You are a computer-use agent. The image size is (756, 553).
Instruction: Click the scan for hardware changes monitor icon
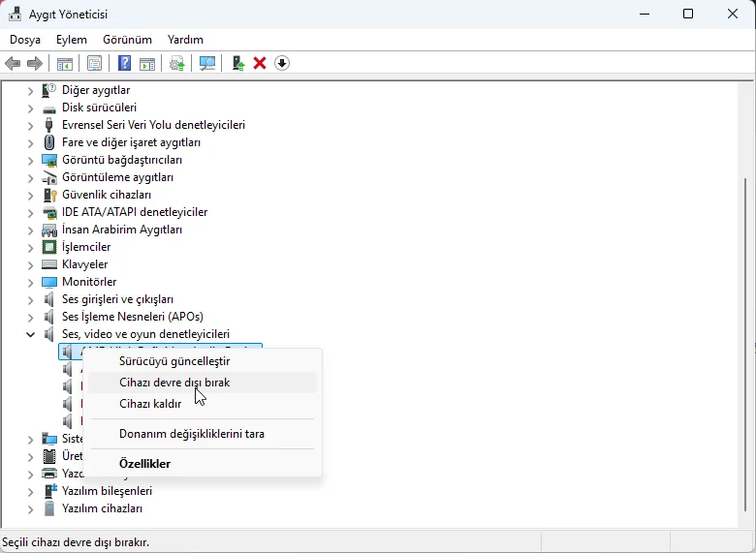coord(207,63)
